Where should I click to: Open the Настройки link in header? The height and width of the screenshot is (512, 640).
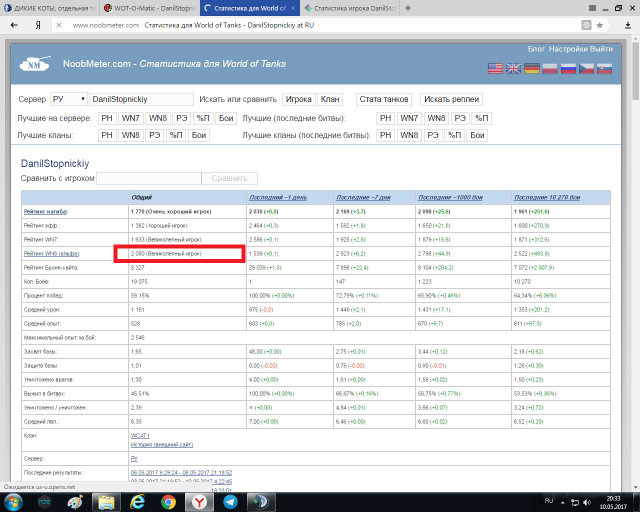pos(570,49)
